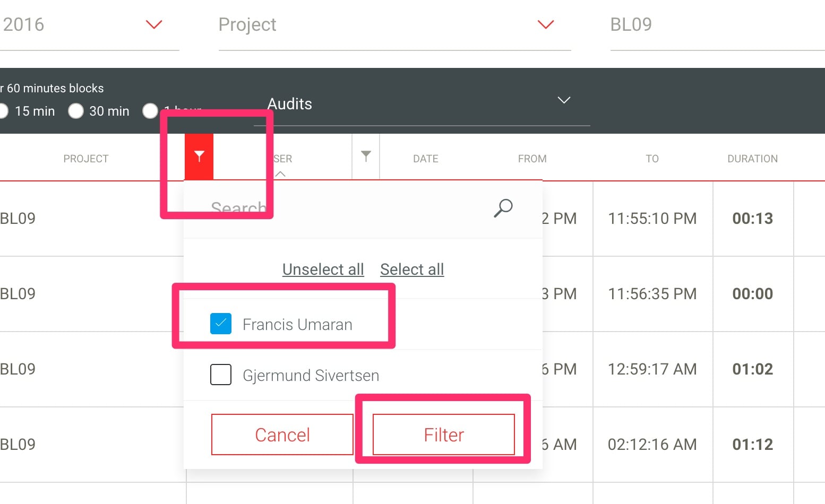Click the red active project filter icon

click(199, 157)
